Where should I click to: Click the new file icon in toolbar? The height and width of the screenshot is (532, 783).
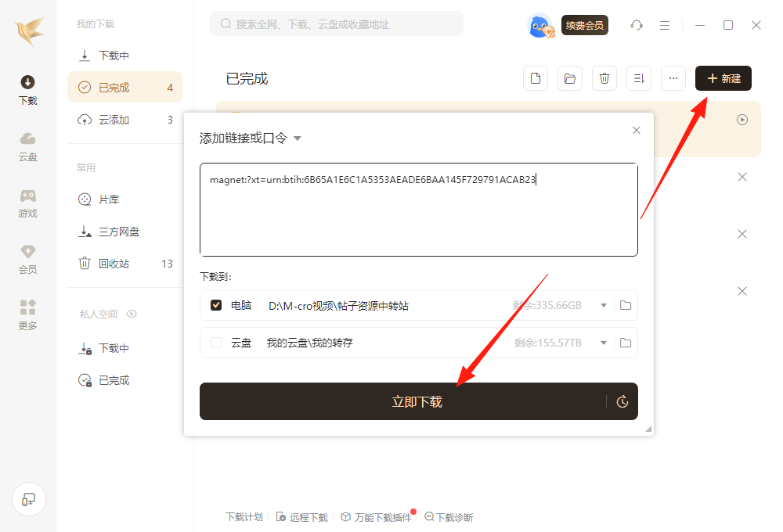(536, 78)
